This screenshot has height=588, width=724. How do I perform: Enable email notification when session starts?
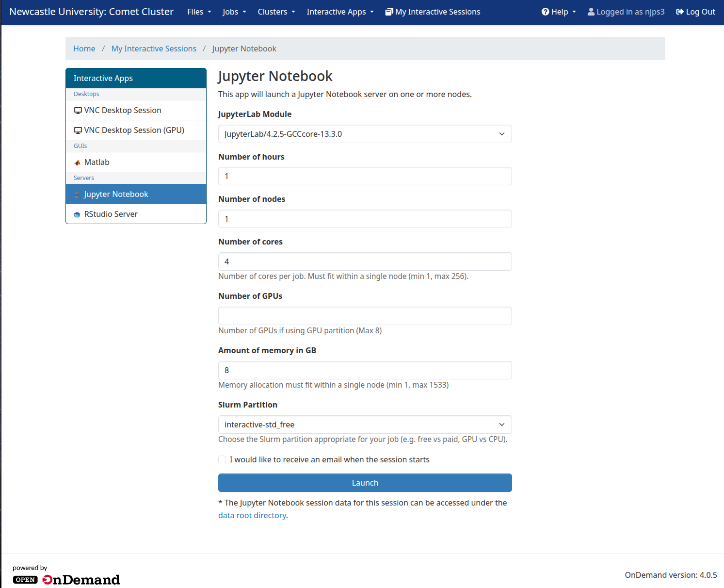coord(222,459)
